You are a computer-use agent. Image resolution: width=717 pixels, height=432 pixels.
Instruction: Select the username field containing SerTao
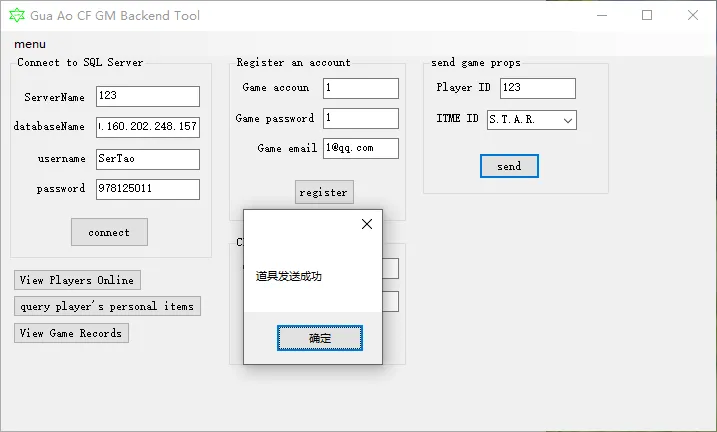tap(148, 158)
